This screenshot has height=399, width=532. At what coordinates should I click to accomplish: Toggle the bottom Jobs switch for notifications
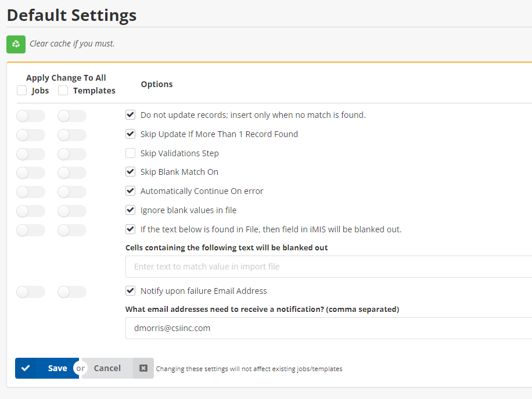[30, 292]
